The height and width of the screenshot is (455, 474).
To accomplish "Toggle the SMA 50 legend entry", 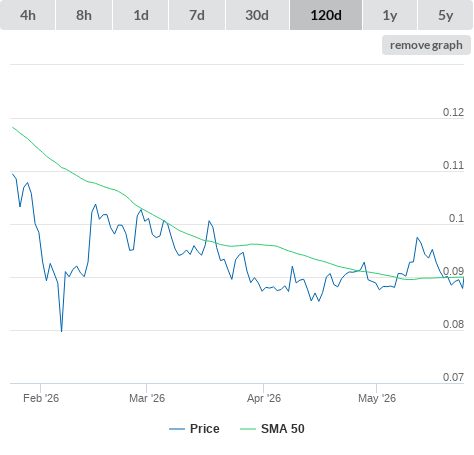I will (x=283, y=429).
